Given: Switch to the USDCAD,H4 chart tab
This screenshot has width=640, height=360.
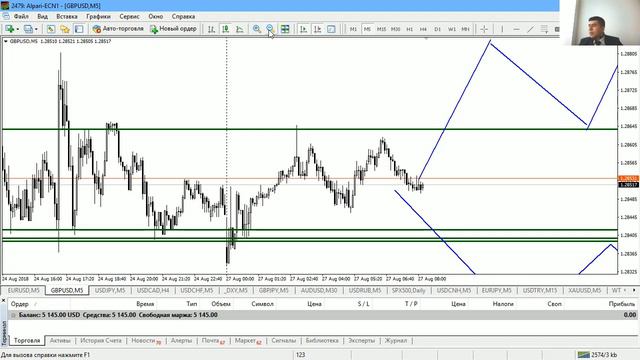Looking at the screenshot, I should point(153,290).
